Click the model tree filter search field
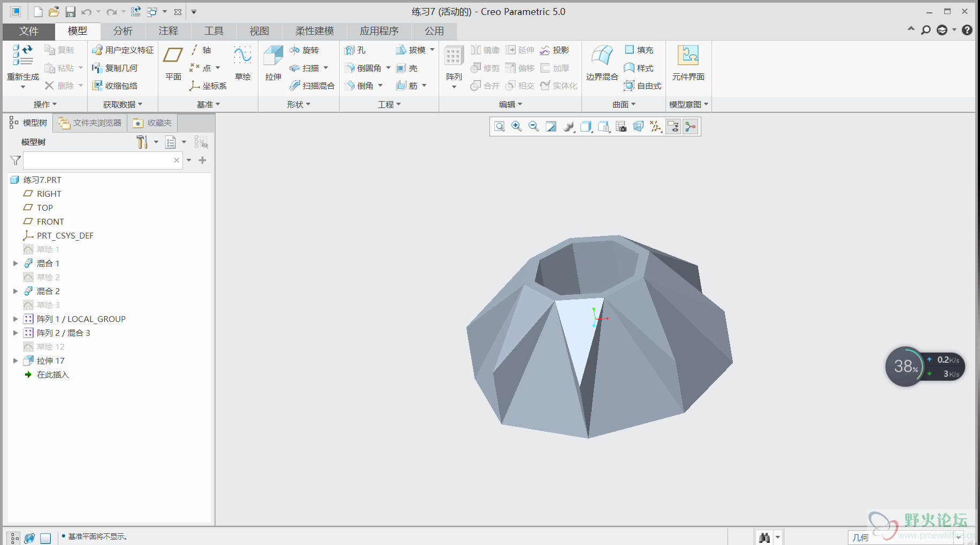980x545 pixels. 102,160
